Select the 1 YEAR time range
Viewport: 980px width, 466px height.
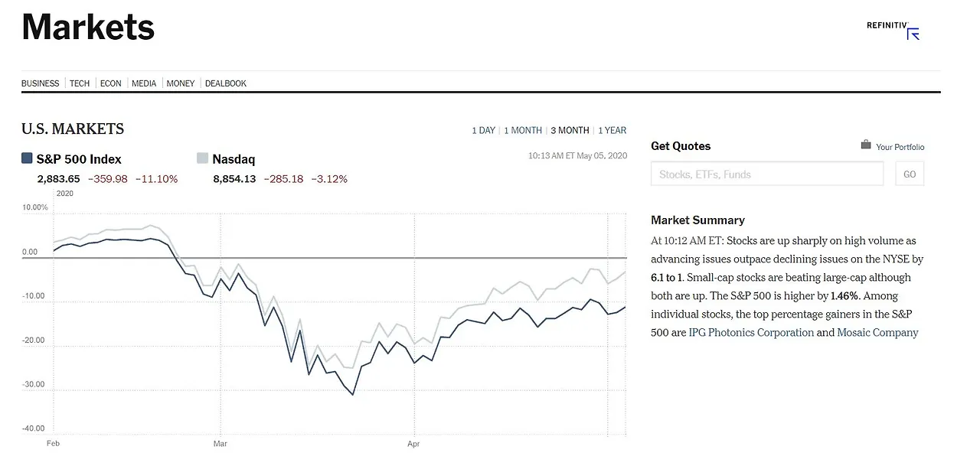point(612,130)
